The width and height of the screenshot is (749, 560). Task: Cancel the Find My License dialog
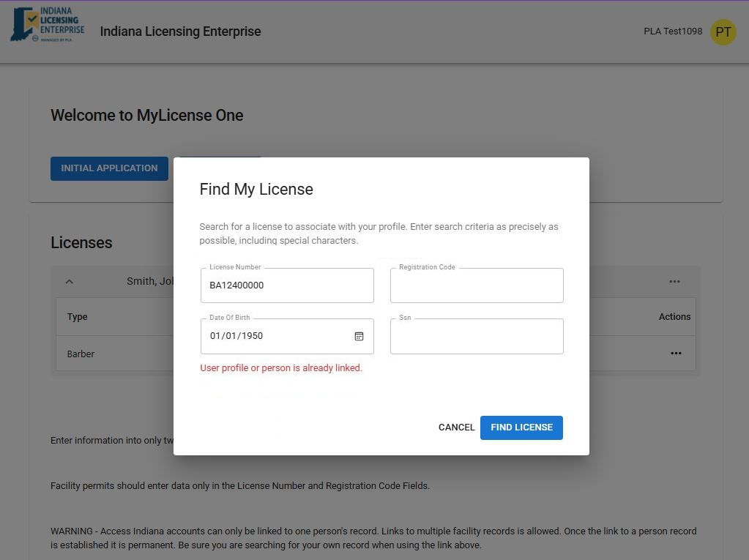click(x=456, y=428)
